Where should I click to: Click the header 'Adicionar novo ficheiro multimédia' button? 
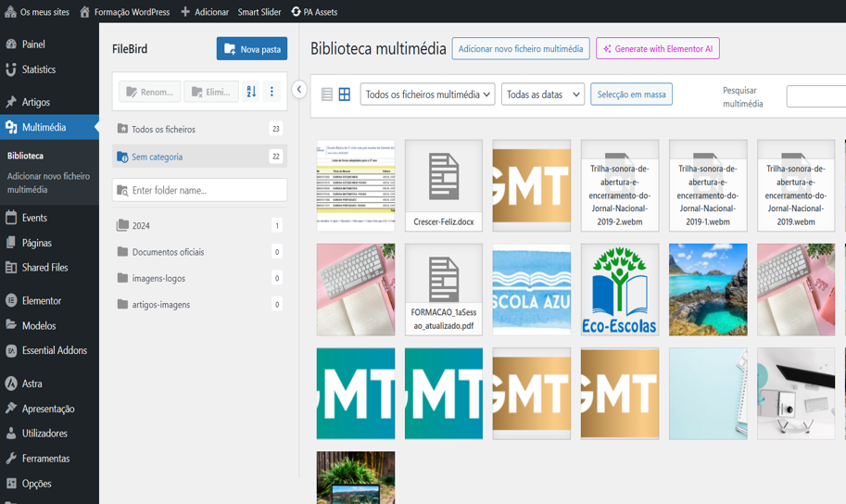[x=521, y=48]
